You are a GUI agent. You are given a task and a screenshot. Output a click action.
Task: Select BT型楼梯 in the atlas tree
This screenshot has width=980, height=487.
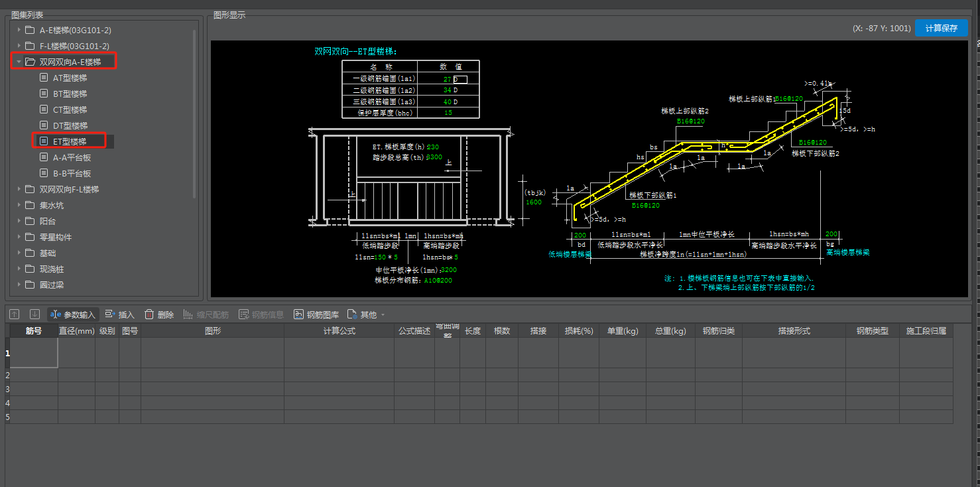click(70, 94)
